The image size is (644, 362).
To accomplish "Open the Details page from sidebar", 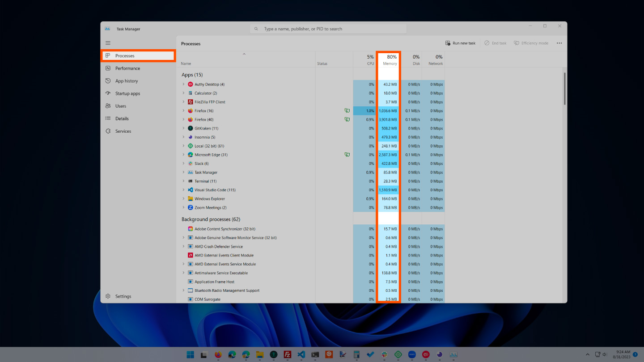I will tap(108, 118).
